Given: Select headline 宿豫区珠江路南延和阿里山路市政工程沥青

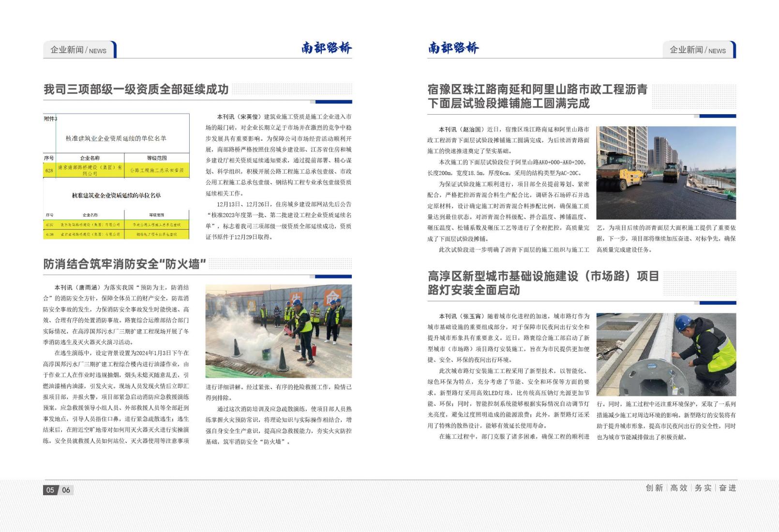Looking at the screenshot, I should click(x=537, y=89).
